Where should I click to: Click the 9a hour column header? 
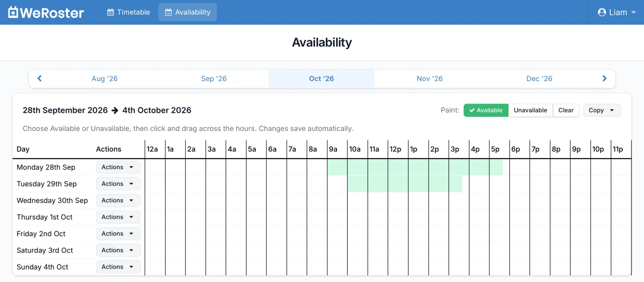coord(337,149)
